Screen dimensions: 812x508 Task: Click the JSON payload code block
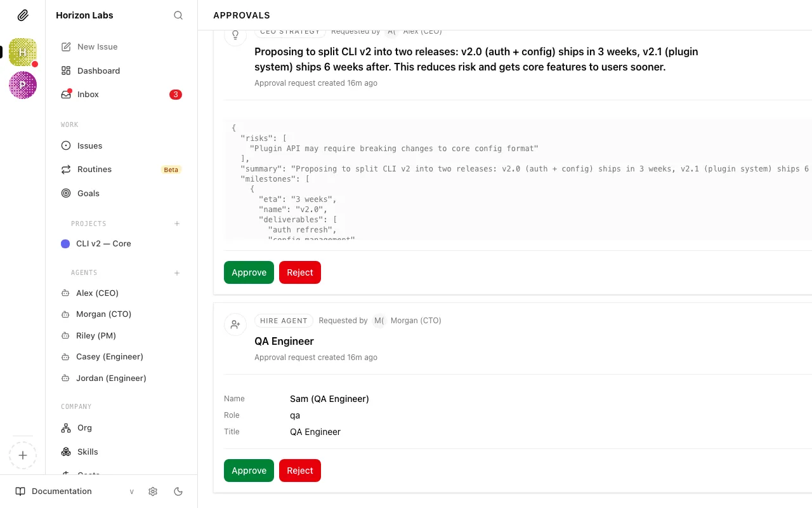click(518, 180)
